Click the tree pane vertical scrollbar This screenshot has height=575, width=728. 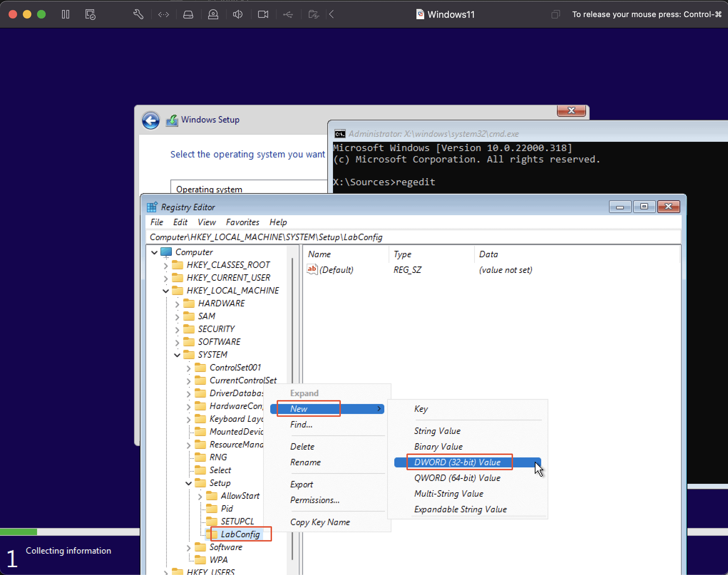click(292, 410)
